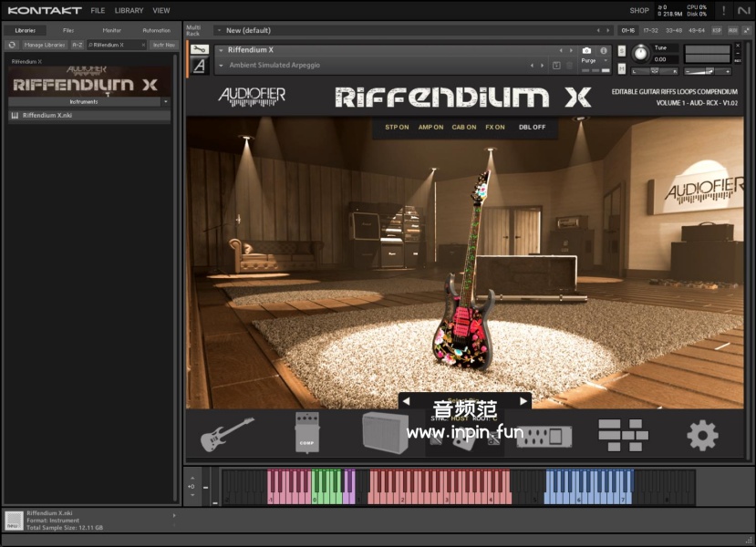Select rack page 49-64
Screen dimensions: 756x547
click(697, 30)
